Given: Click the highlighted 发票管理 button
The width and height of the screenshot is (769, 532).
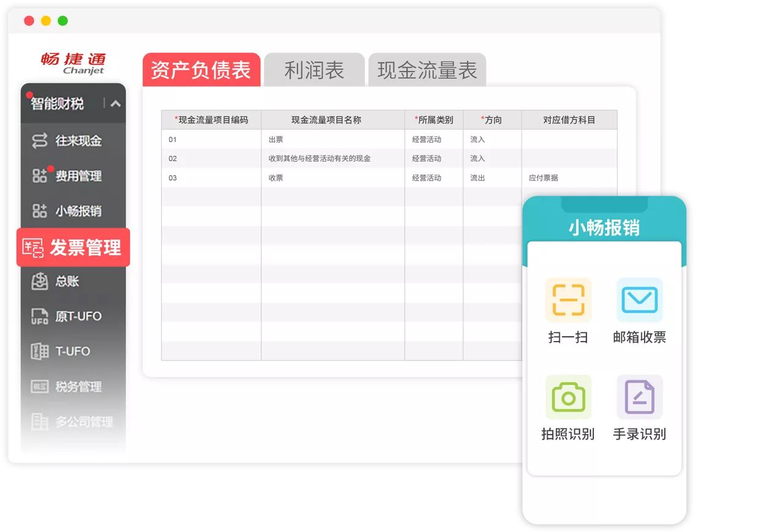Looking at the screenshot, I should [73, 247].
